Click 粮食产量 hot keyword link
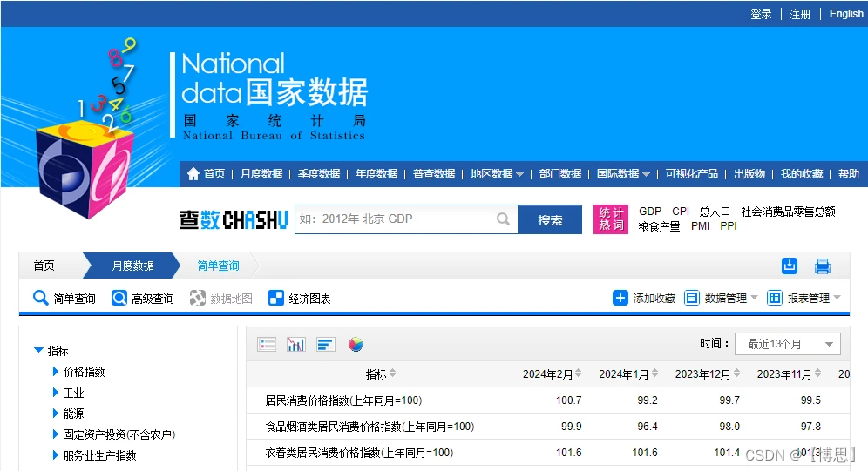 click(659, 226)
